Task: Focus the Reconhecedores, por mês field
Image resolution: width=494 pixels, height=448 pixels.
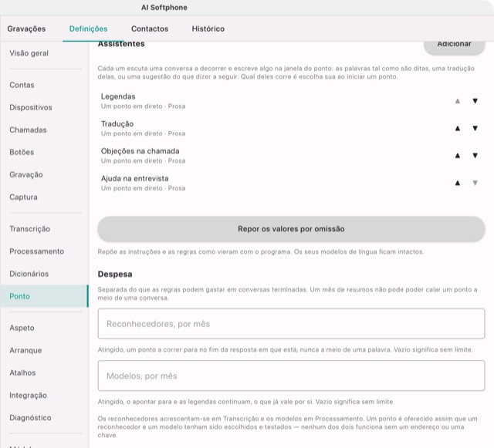Action: (291, 324)
